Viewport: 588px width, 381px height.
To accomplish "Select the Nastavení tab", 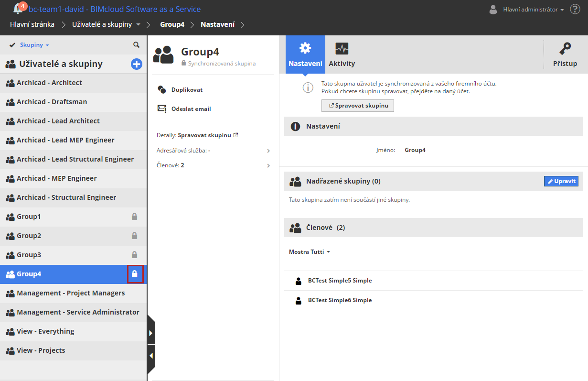I will coord(305,54).
